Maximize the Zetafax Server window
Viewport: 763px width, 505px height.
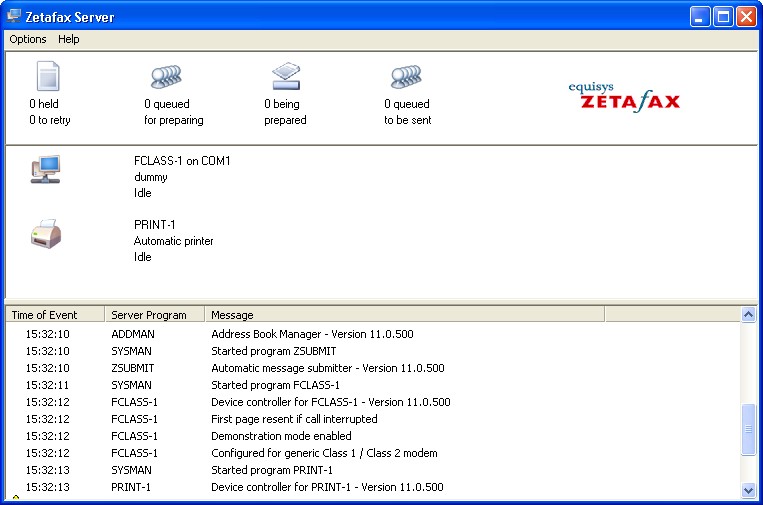click(x=724, y=16)
